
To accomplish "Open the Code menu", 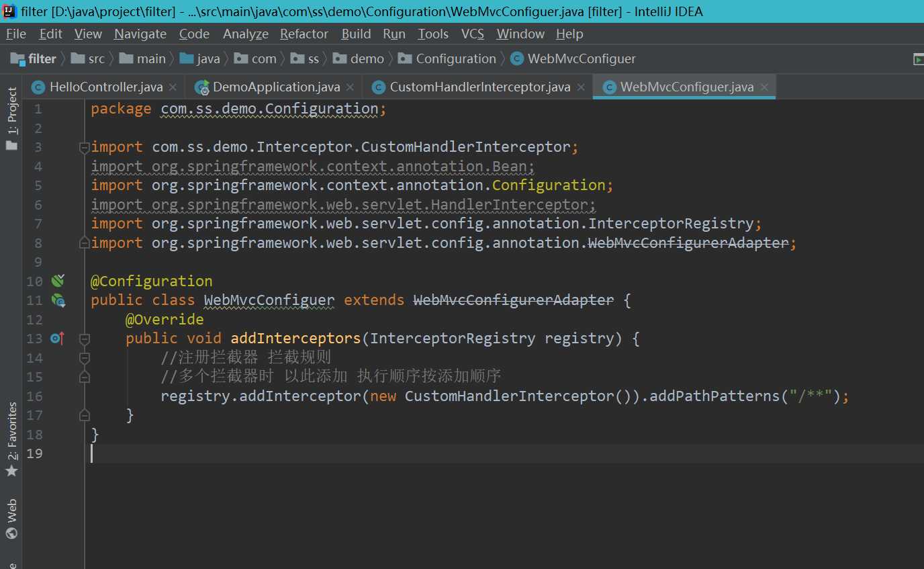I will click(195, 34).
